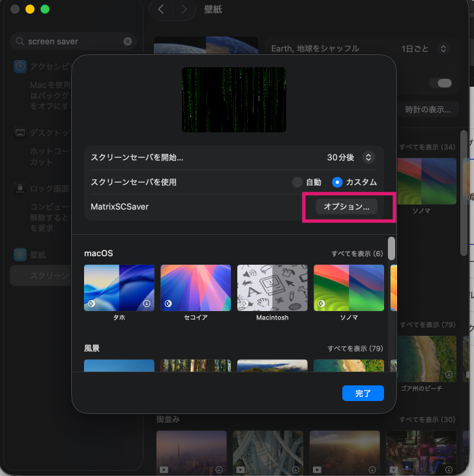Click すべてを表示 (30) in 街並み section
The image size is (474, 476).
coord(427,419)
